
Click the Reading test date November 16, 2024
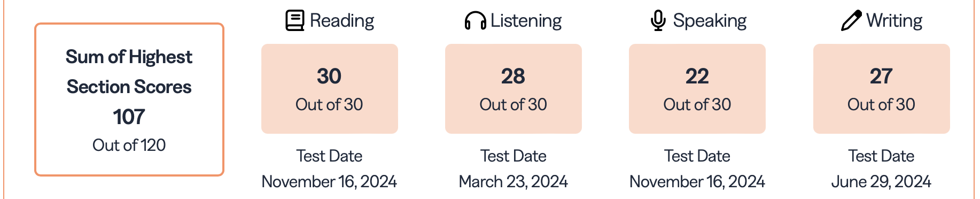pyautogui.click(x=329, y=181)
